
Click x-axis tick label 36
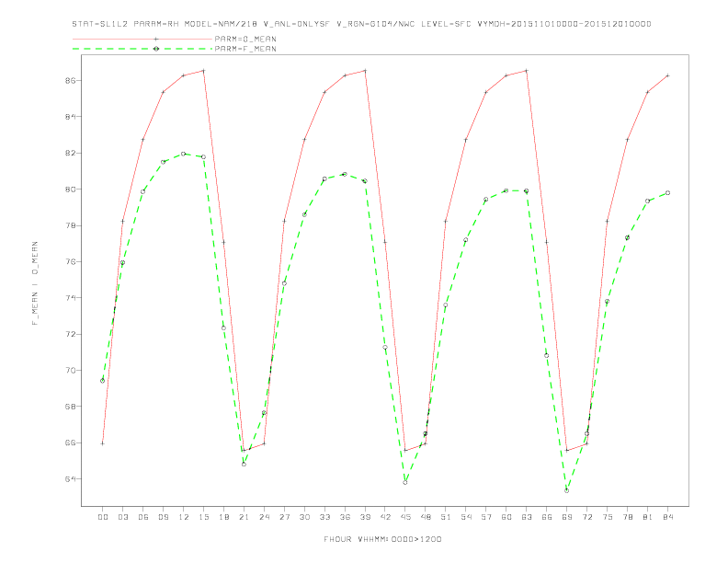(345, 517)
